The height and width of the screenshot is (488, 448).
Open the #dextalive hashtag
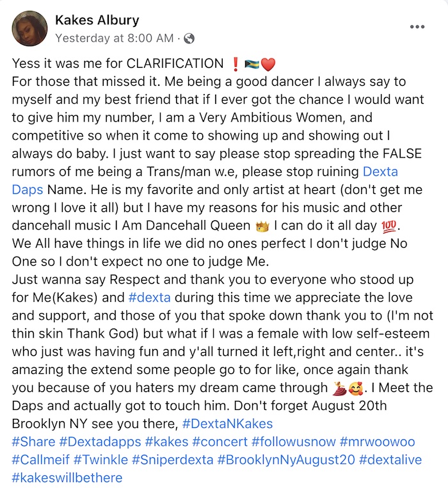390,460
